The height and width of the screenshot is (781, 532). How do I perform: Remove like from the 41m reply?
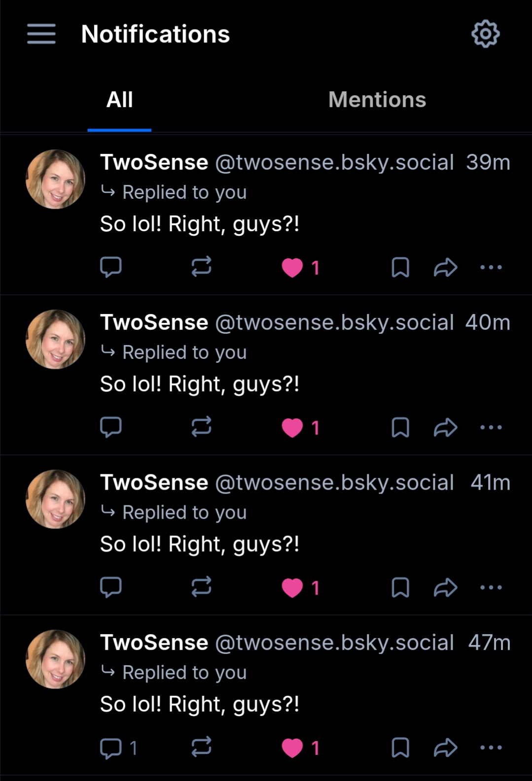(x=292, y=588)
